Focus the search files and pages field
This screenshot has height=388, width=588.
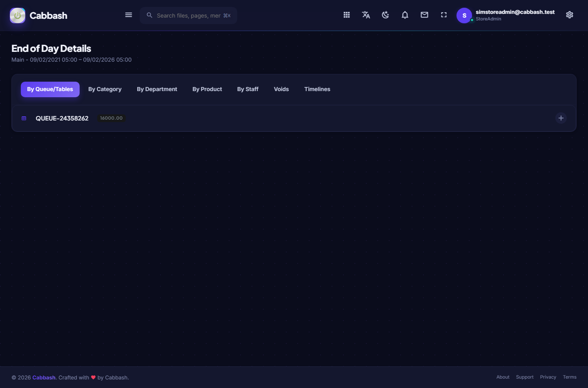(x=189, y=16)
